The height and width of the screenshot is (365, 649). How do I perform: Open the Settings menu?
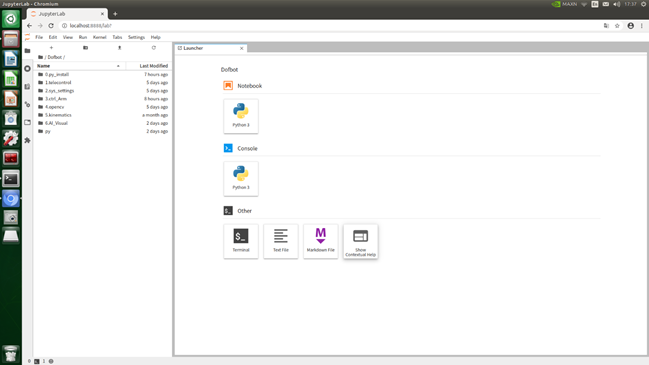coord(136,37)
